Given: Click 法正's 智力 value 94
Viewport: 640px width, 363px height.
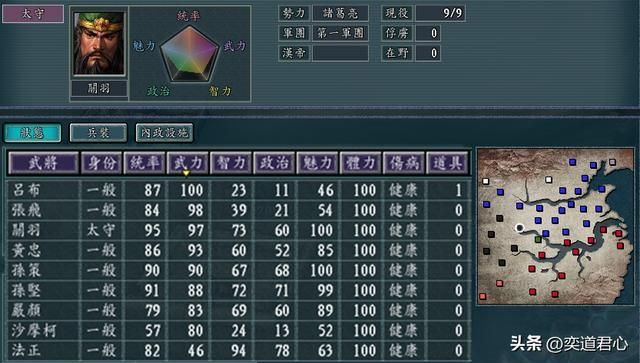Looking at the screenshot, I should [x=239, y=350].
